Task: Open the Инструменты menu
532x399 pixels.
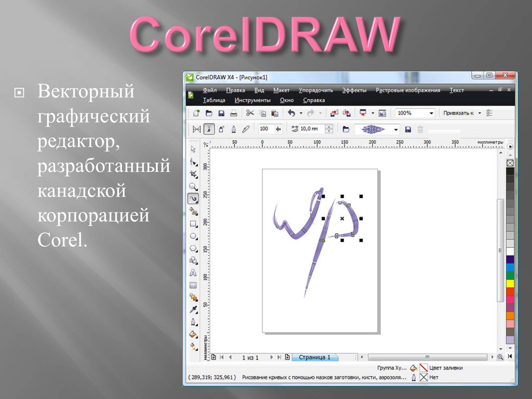Action: [x=252, y=100]
